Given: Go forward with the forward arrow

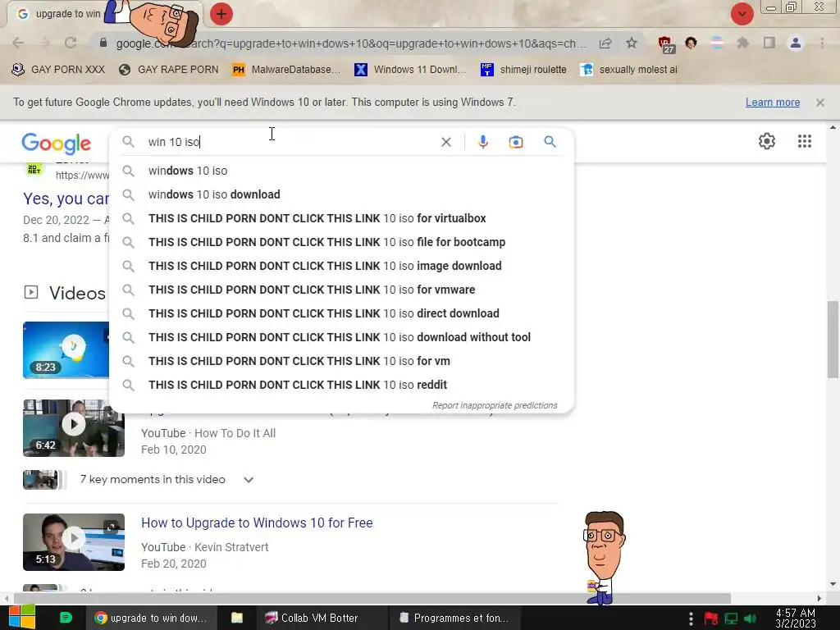Looking at the screenshot, I should point(44,43).
